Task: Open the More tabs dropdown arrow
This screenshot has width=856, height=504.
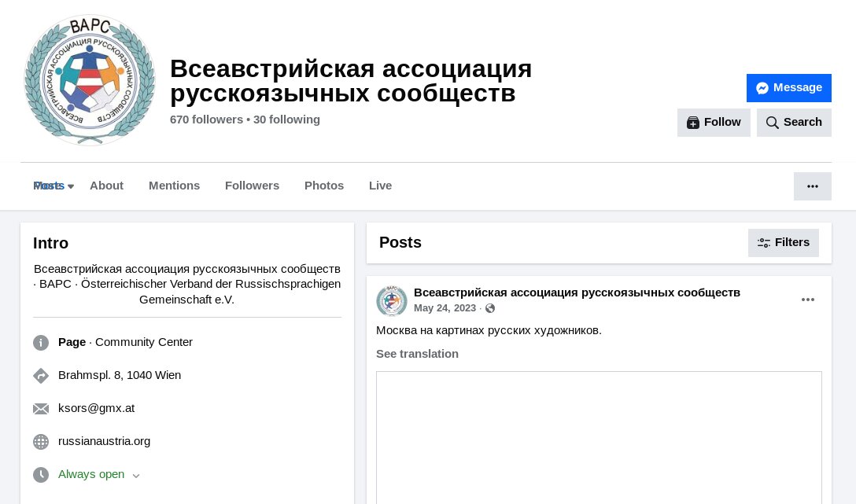Action: pos(71,186)
